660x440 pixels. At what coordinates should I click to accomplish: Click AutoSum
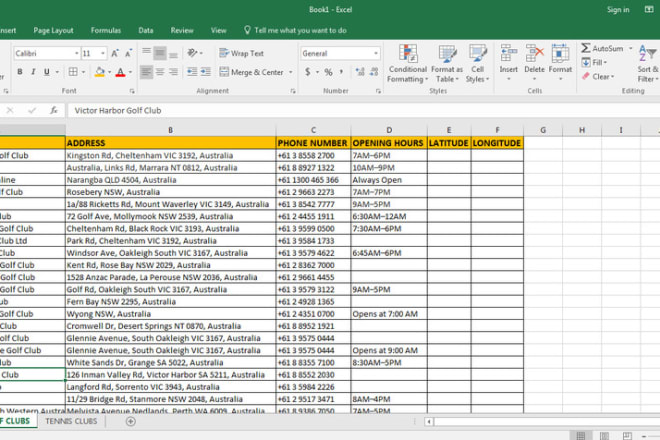602,48
